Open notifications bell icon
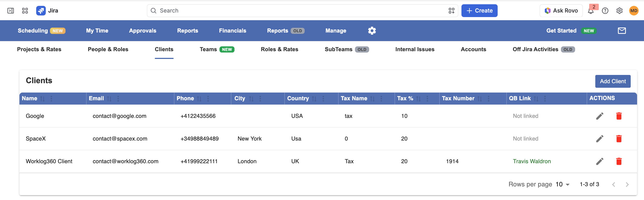This screenshot has width=644, height=200. point(591,11)
